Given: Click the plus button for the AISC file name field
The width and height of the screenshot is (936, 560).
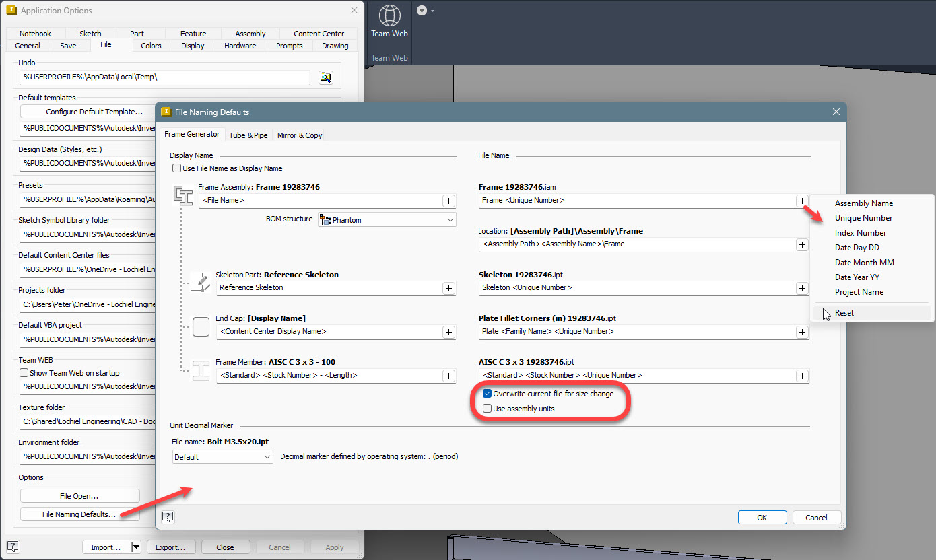Looking at the screenshot, I should click(802, 376).
